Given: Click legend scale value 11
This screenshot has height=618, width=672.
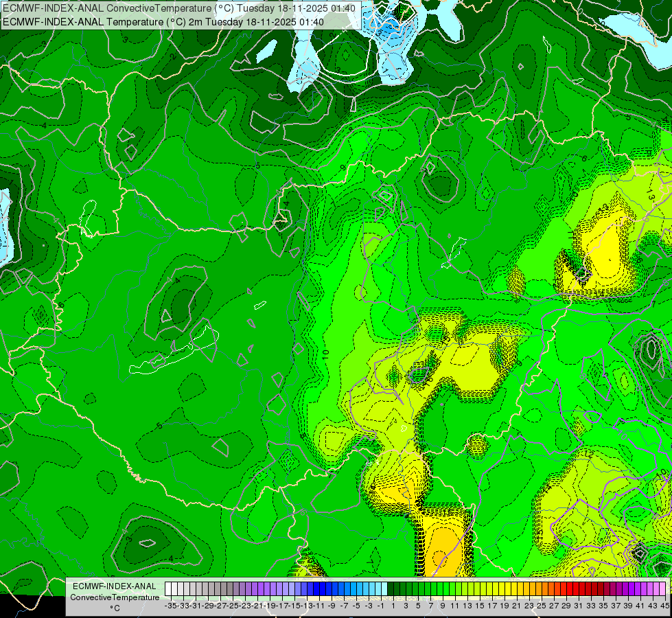Looking at the screenshot, I should [455, 606].
